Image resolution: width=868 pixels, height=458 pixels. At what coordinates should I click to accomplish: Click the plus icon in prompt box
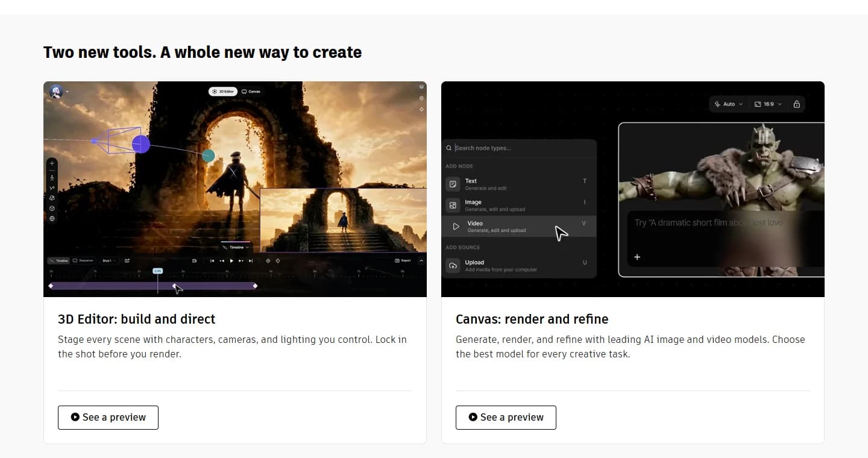click(637, 257)
